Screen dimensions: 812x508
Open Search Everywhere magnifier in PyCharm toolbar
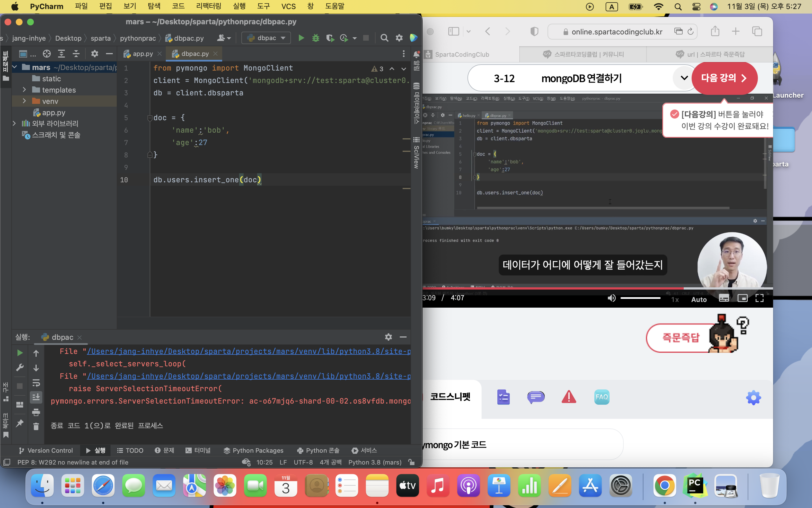(384, 38)
